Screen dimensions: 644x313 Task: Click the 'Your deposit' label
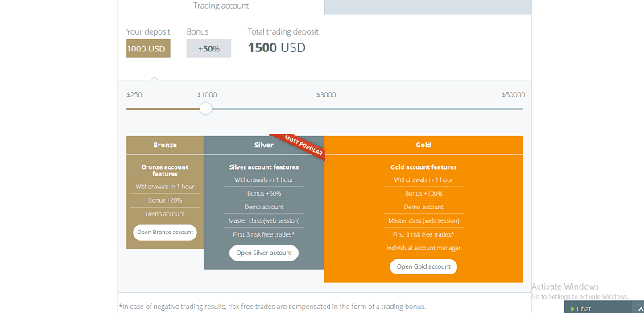pos(148,31)
